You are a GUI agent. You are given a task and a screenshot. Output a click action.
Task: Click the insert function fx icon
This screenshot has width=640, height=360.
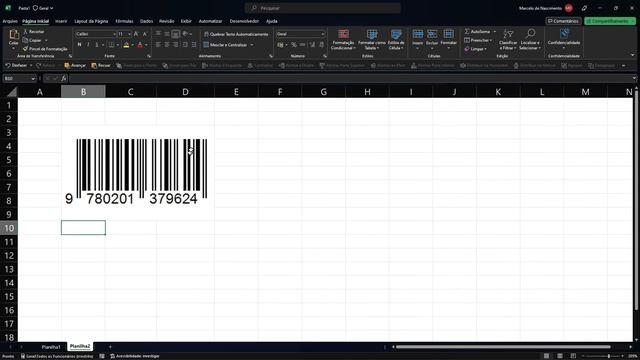tap(64, 78)
